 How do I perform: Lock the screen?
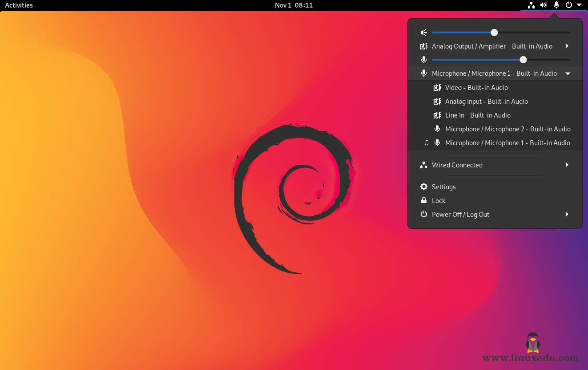495,201
